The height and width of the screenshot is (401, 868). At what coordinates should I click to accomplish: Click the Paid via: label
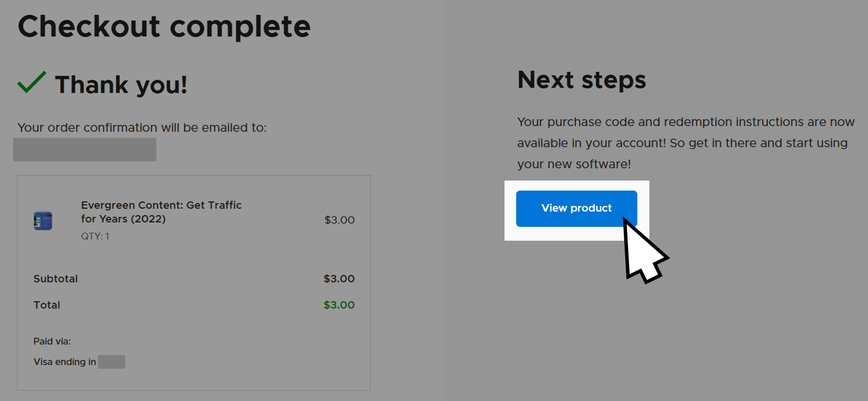[x=52, y=341]
